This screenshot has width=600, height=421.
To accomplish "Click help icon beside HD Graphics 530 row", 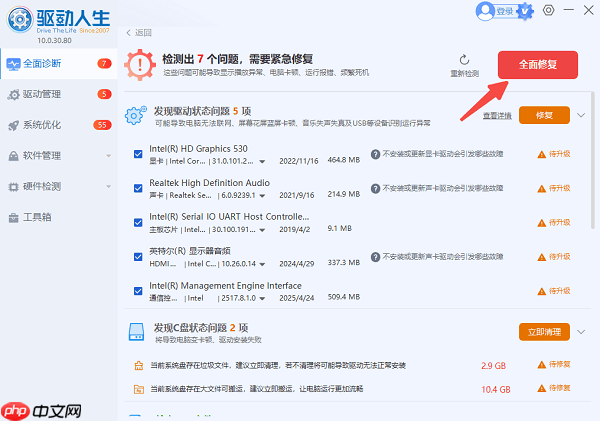I will (375, 154).
